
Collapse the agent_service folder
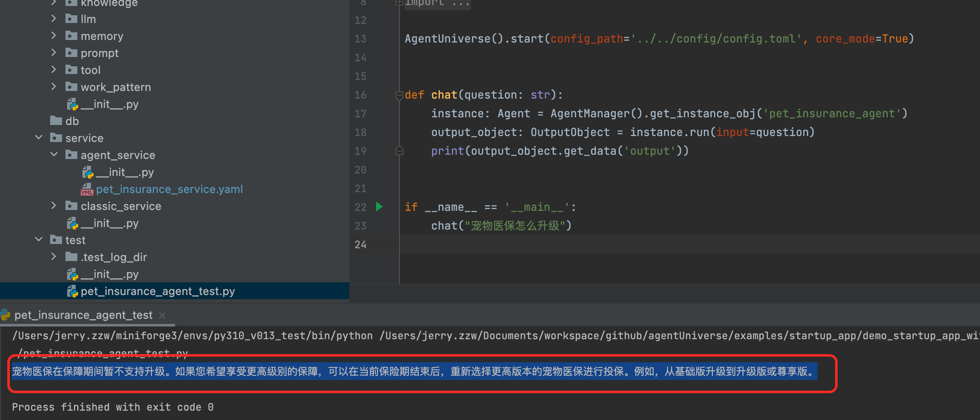point(54,155)
